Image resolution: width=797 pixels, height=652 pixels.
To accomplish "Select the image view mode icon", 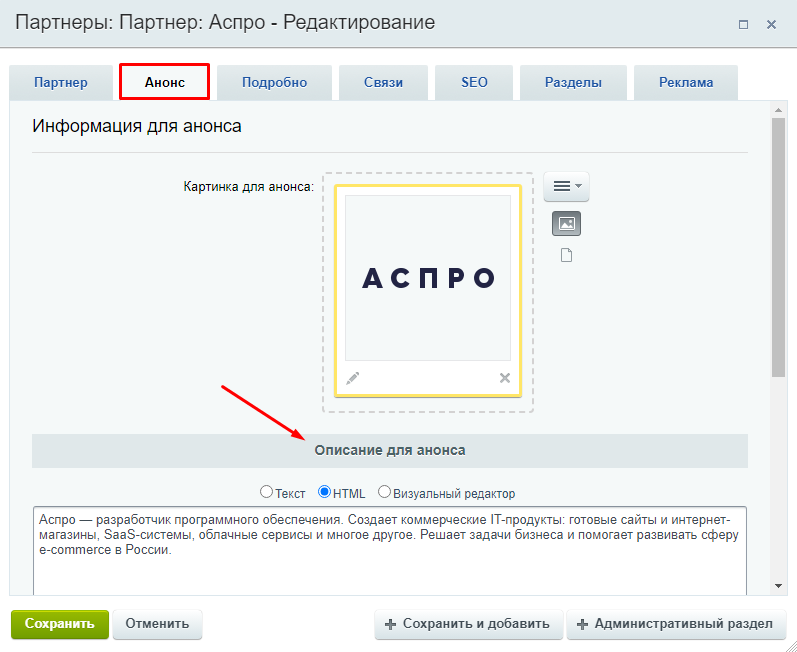I will [x=566, y=224].
